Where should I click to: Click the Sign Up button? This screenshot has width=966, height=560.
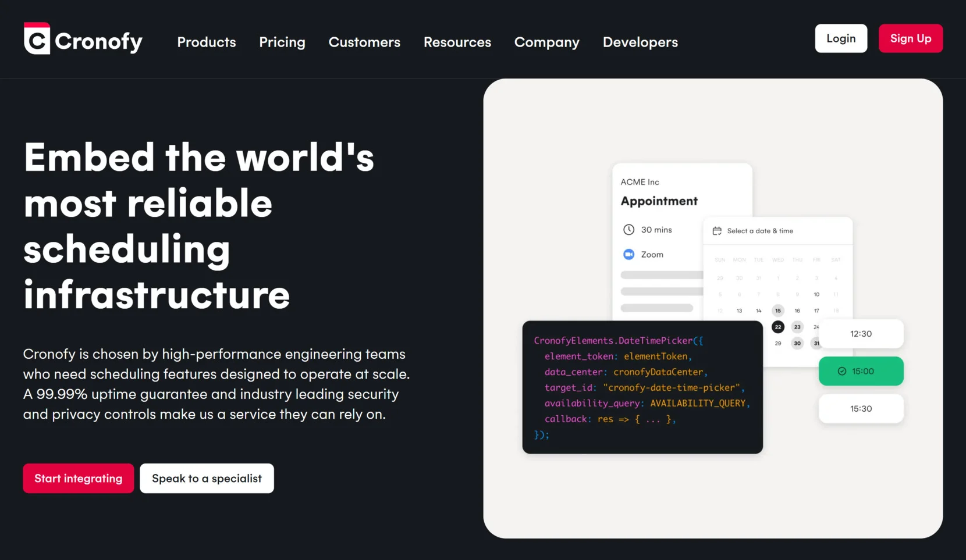911,38
